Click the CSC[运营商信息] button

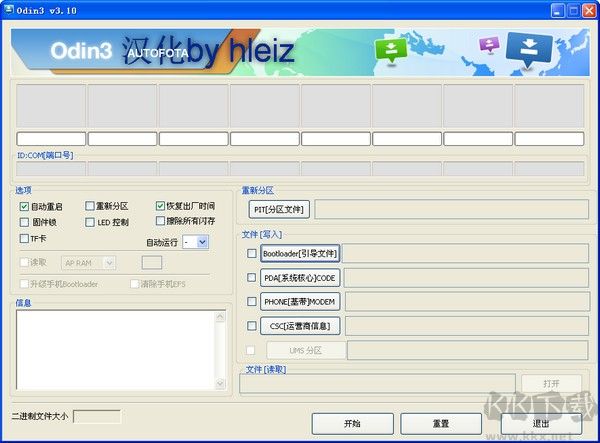[x=300, y=326]
